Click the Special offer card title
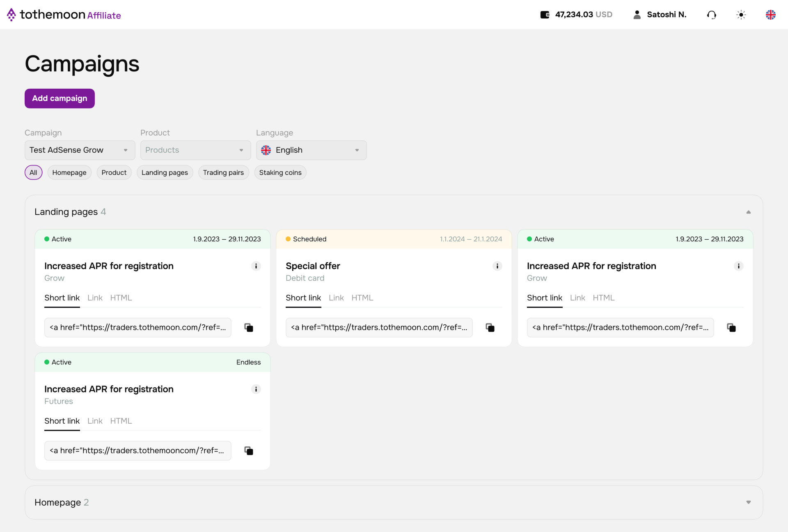This screenshot has width=788, height=532. 313,266
